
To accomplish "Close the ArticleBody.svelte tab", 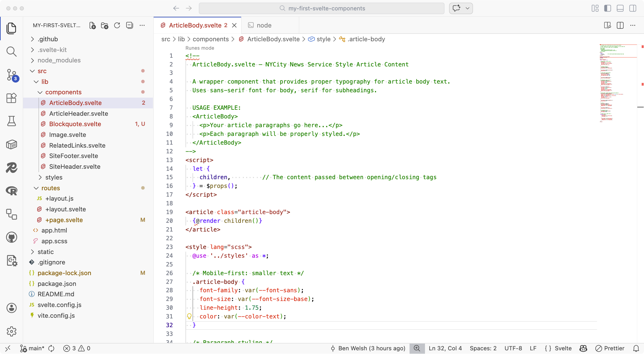I will click(234, 26).
